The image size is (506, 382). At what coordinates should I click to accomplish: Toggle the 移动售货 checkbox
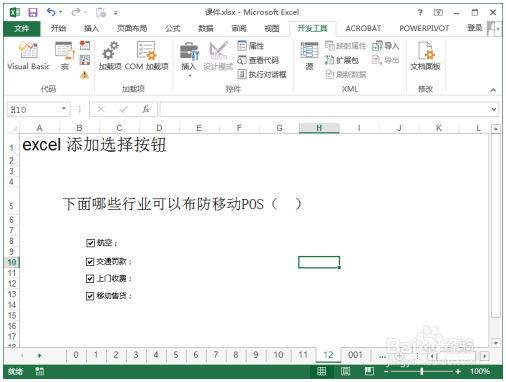tap(90, 296)
